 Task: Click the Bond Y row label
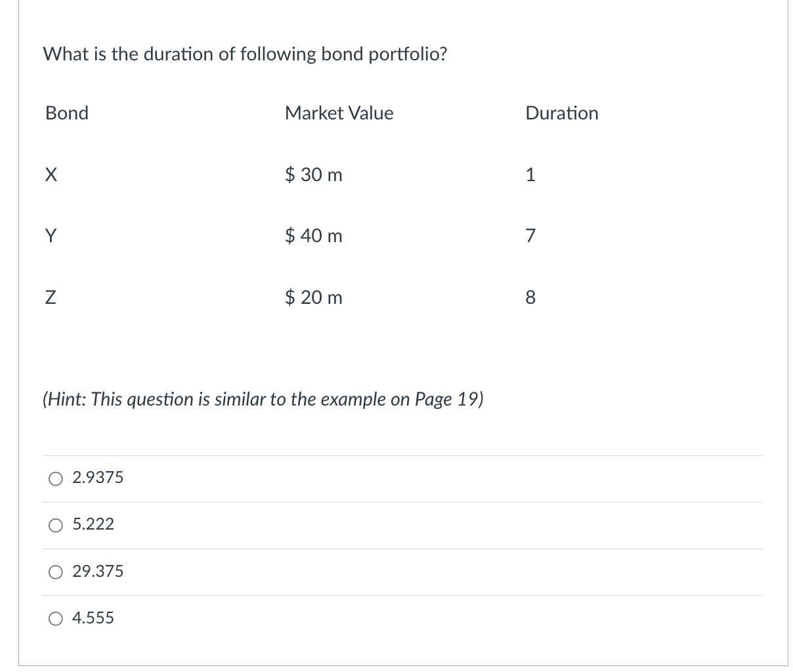point(51,236)
